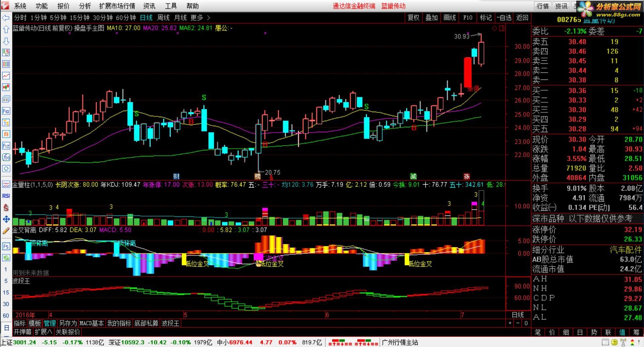Click the red diamond icon above chart
644x347 pixels.
click(494, 29)
